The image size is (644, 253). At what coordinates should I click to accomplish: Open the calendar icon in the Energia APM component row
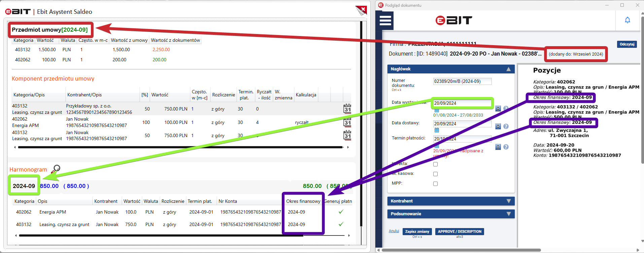click(x=347, y=122)
